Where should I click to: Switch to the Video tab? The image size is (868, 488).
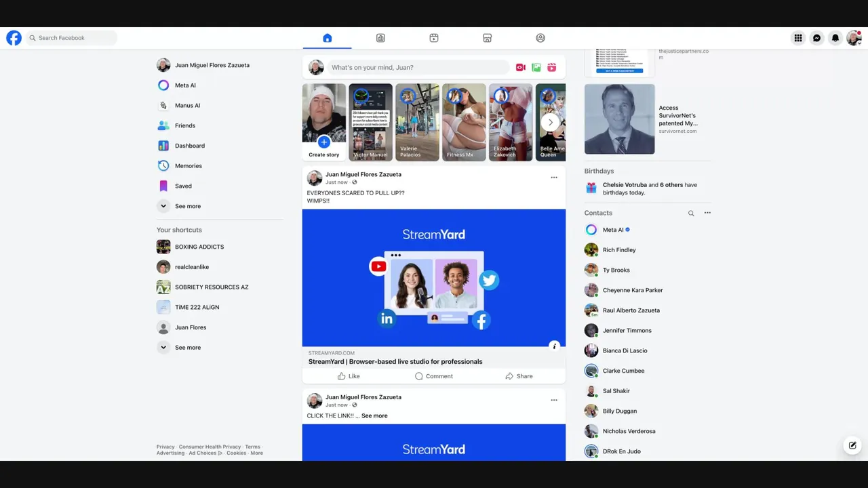[434, 38]
